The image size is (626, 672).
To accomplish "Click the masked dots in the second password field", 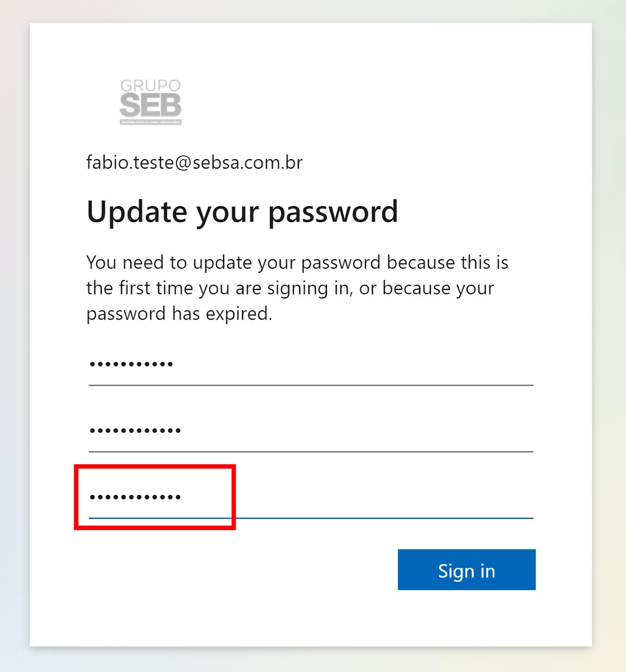I will (135, 431).
